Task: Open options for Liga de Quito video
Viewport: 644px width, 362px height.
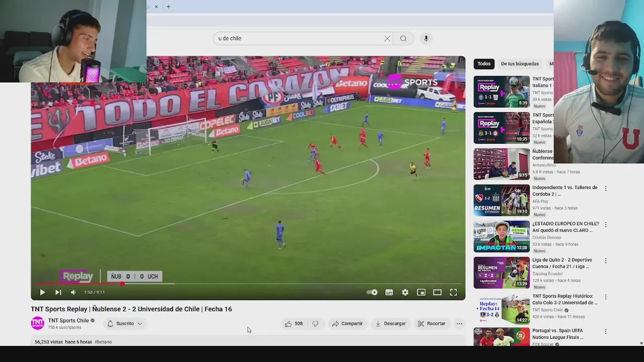Action: click(x=606, y=260)
